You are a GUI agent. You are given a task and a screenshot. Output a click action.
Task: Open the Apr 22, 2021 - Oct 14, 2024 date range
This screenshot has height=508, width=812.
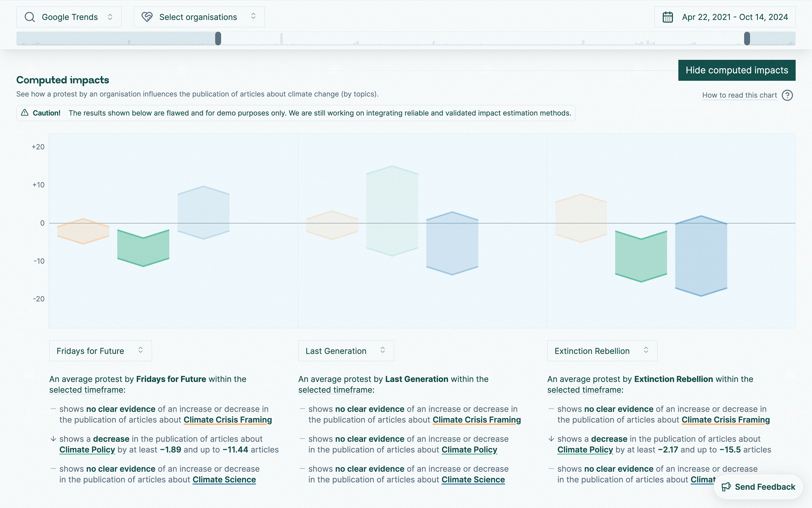tap(725, 17)
